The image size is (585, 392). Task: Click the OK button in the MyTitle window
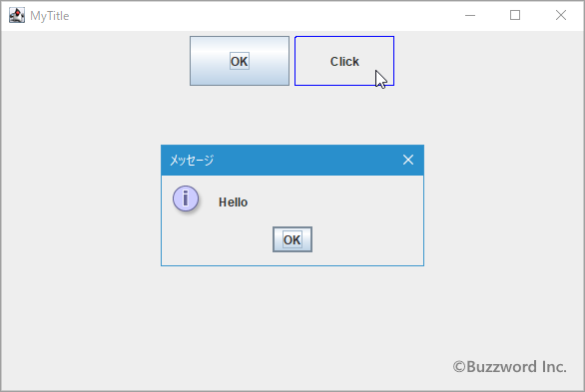tap(240, 61)
